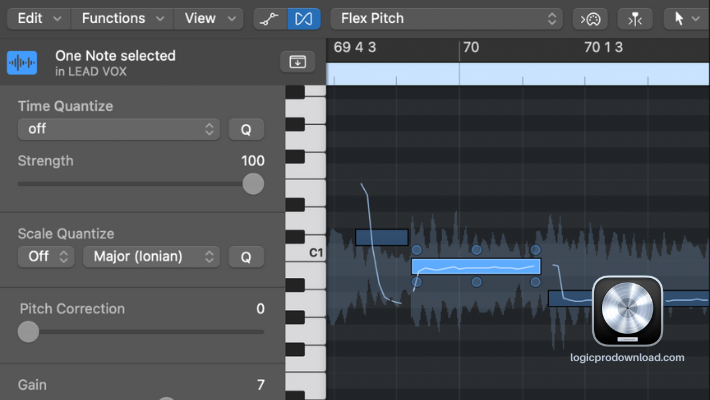Image resolution: width=710 pixels, height=400 pixels.
Task: Click the Pitch Correction value 0
Action: pos(260,309)
